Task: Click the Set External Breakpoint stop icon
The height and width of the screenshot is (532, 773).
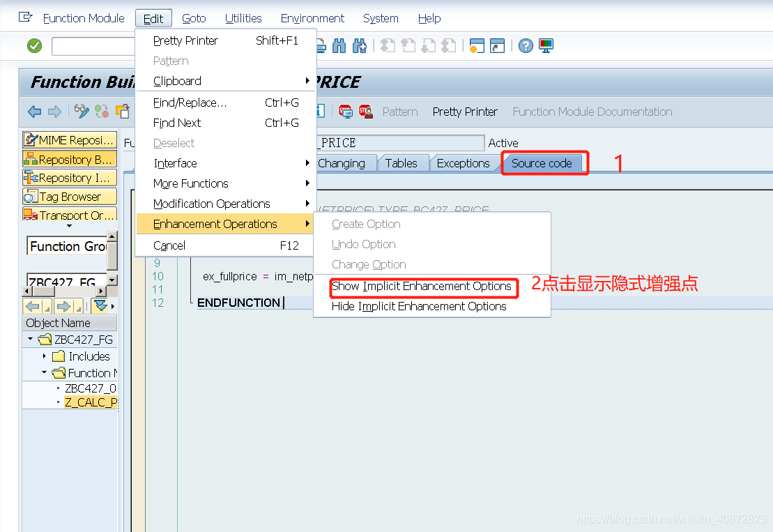Action: pyautogui.click(x=366, y=112)
